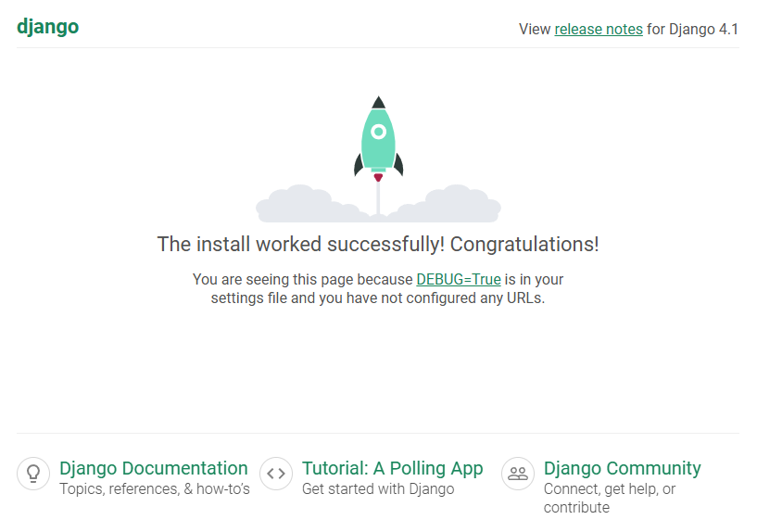Image resolution: width=757 pixels, height=532 pixels.
Task: Click the 'for Django 4.1' version text
Action: 693,29
